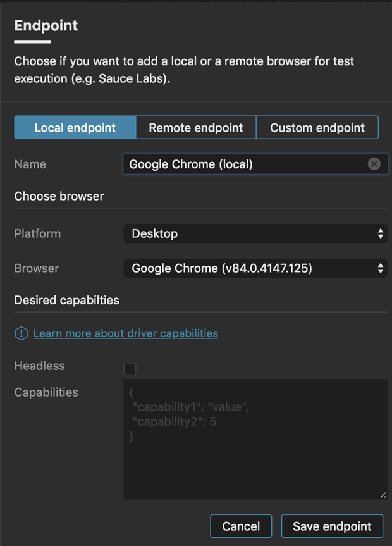
Task: Select the Local endpoint tab
Action: pos(75,127)
